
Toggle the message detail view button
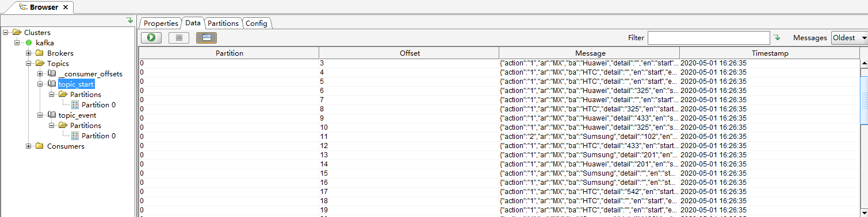click(x=207, y=38)
